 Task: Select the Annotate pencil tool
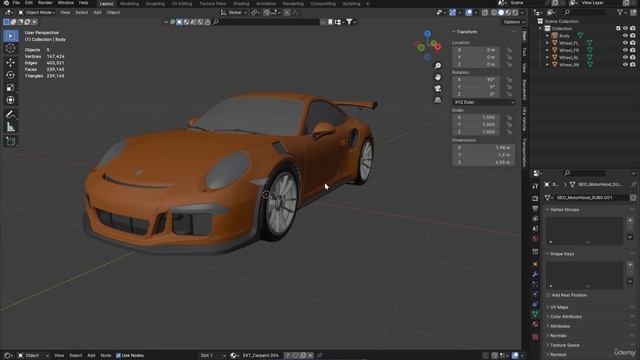coord(11,114)
